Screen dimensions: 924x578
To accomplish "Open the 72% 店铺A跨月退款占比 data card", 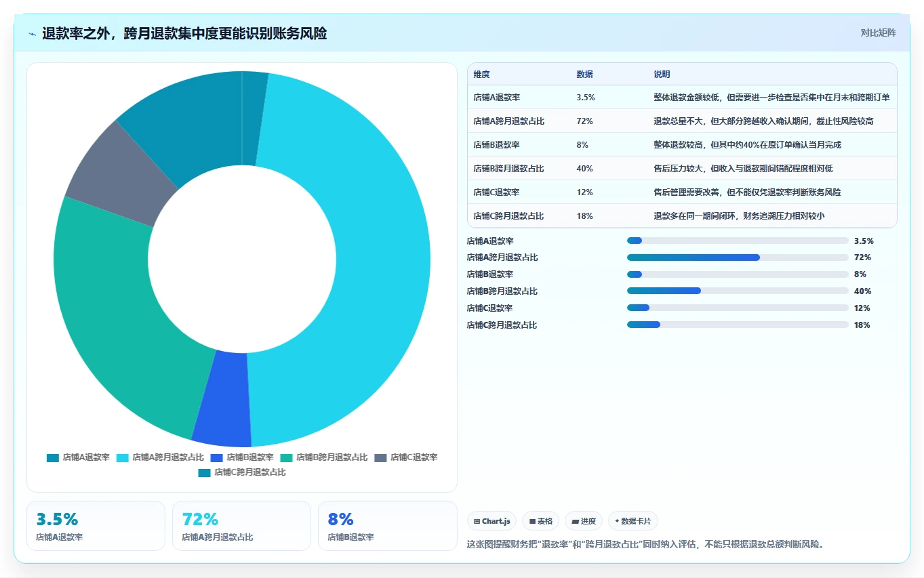I will tap(241, 526).
